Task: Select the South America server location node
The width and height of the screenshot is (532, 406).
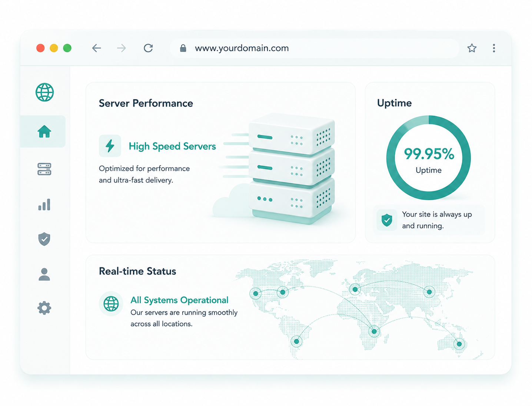Action: click(296, 341)
